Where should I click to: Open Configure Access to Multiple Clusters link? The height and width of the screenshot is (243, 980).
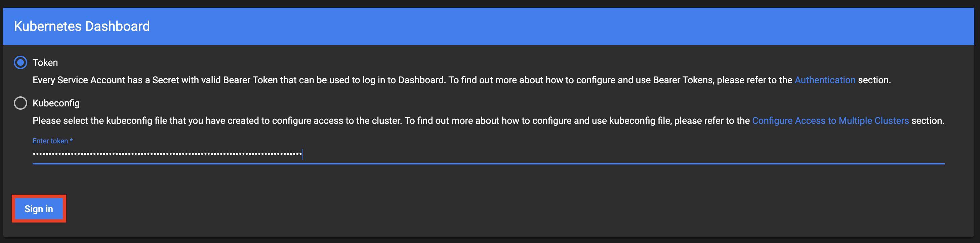[830, 121]
